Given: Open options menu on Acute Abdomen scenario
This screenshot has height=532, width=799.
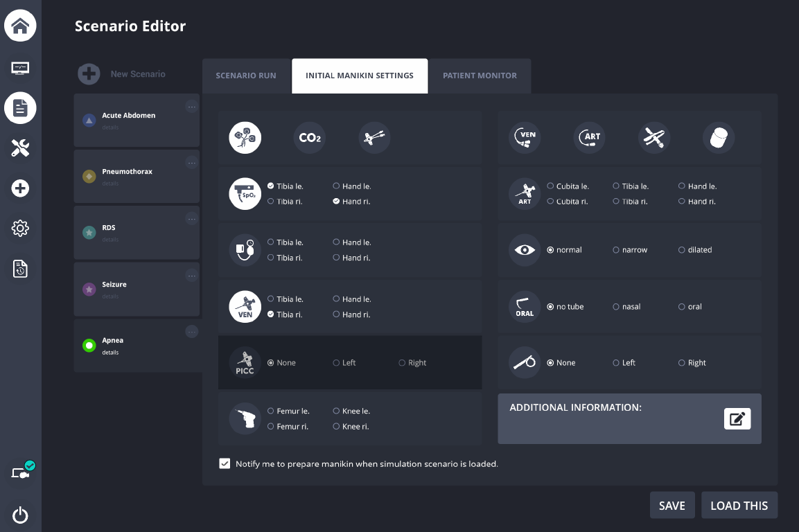Looking at the screenshot, I should [192, 105].
